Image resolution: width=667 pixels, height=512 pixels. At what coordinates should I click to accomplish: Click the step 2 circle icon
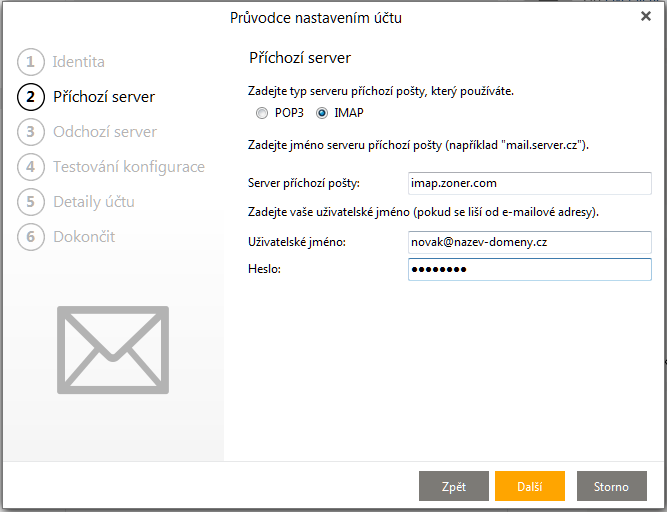point(30,97)
